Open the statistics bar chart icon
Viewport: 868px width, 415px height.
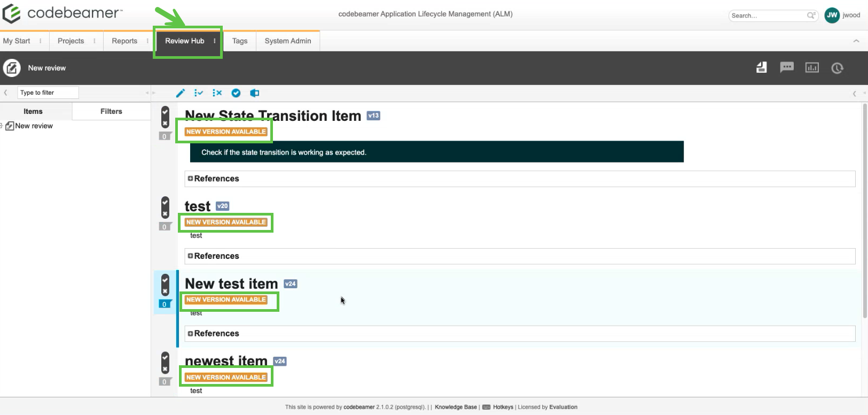point(811,67)
